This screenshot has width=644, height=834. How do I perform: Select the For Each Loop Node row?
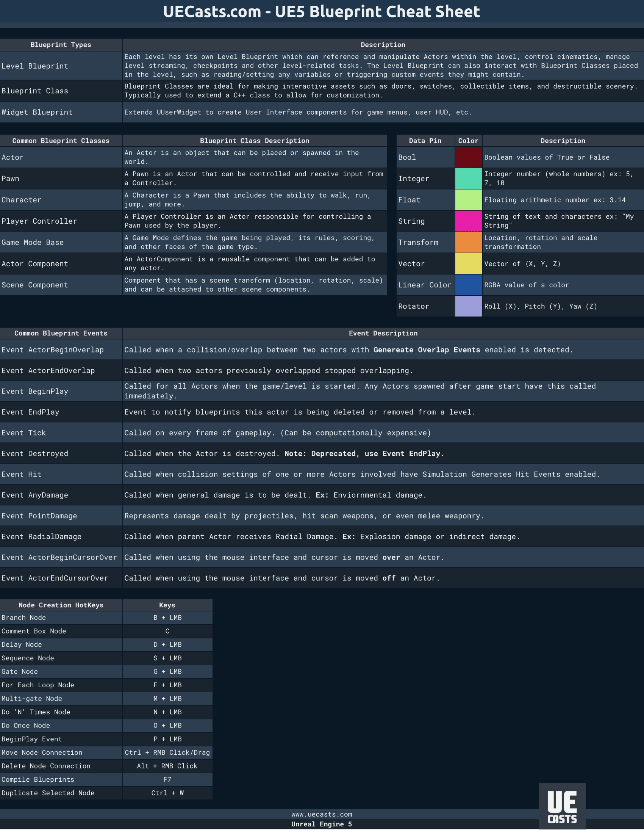click(x=106, y=685)
